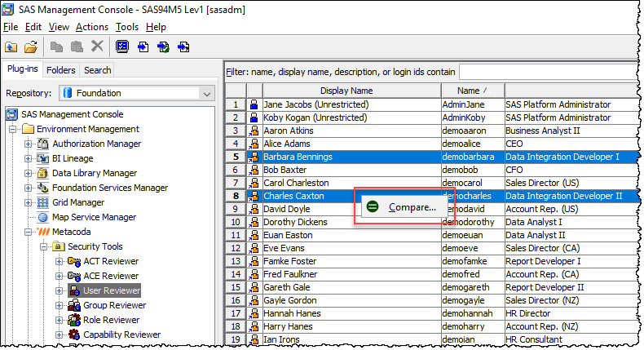Open the Repository Foundation dropdown
This screenshot has width=644, height=350.
coord(206,93)
